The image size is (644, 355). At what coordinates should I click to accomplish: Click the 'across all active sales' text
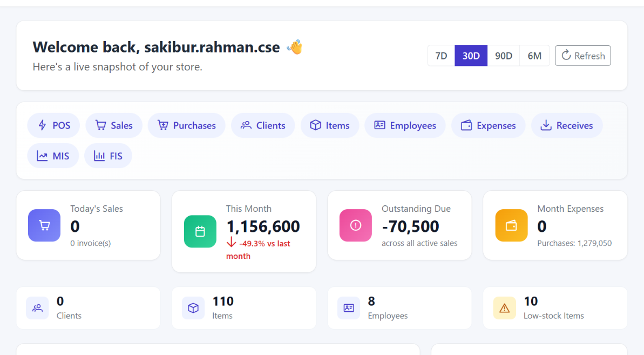point(419,243)
